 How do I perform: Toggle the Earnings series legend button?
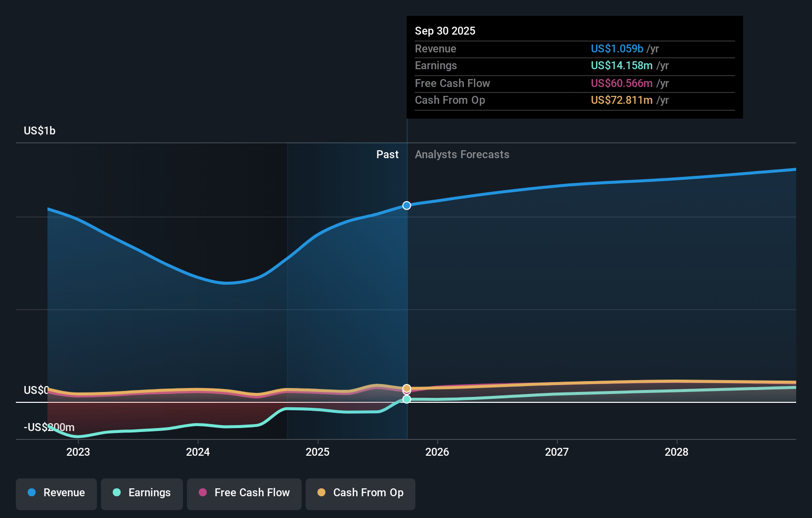point(142,493)
